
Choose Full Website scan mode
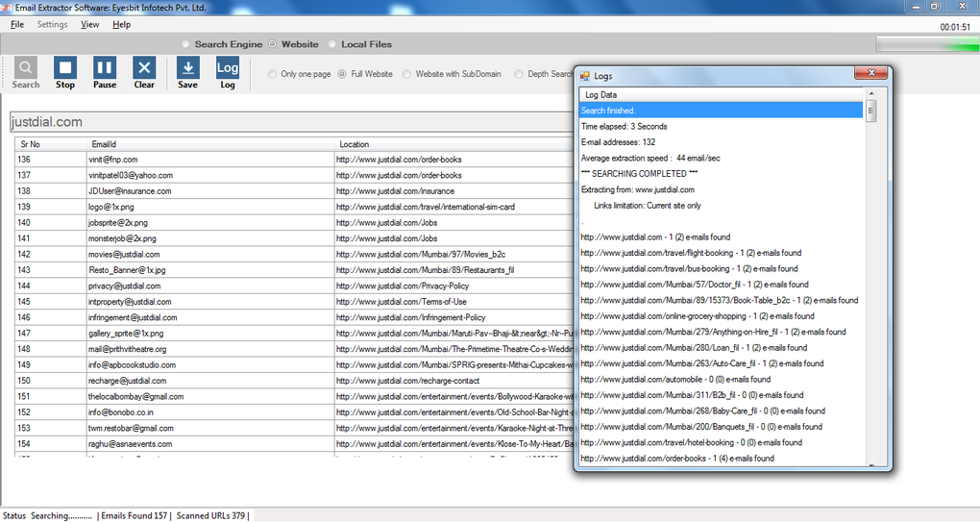[366, 74]
